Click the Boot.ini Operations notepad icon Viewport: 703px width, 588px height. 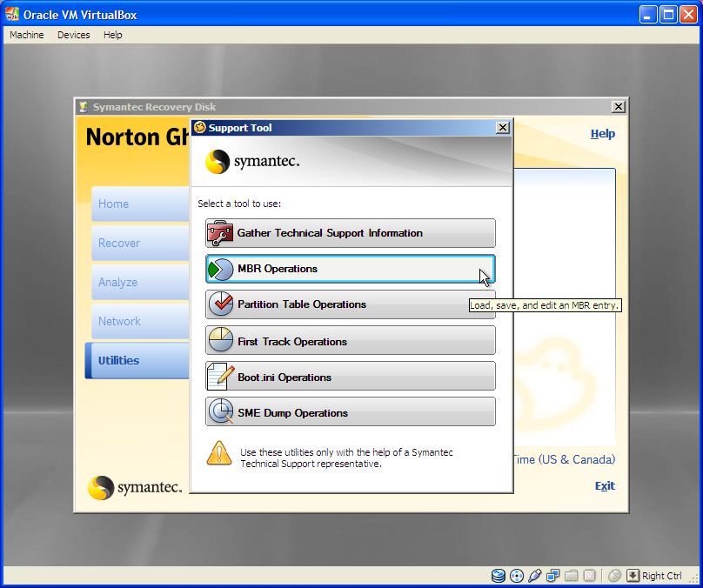221,377
